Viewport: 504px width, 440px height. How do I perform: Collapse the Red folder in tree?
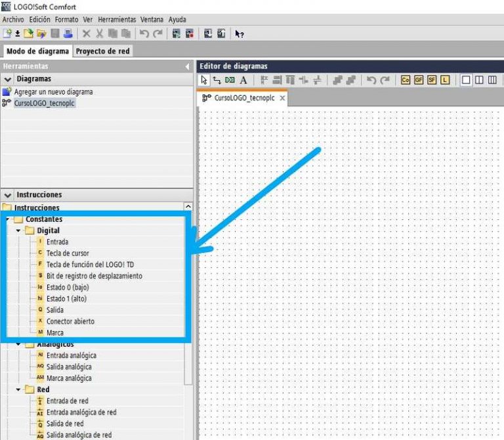pos(18,389)
